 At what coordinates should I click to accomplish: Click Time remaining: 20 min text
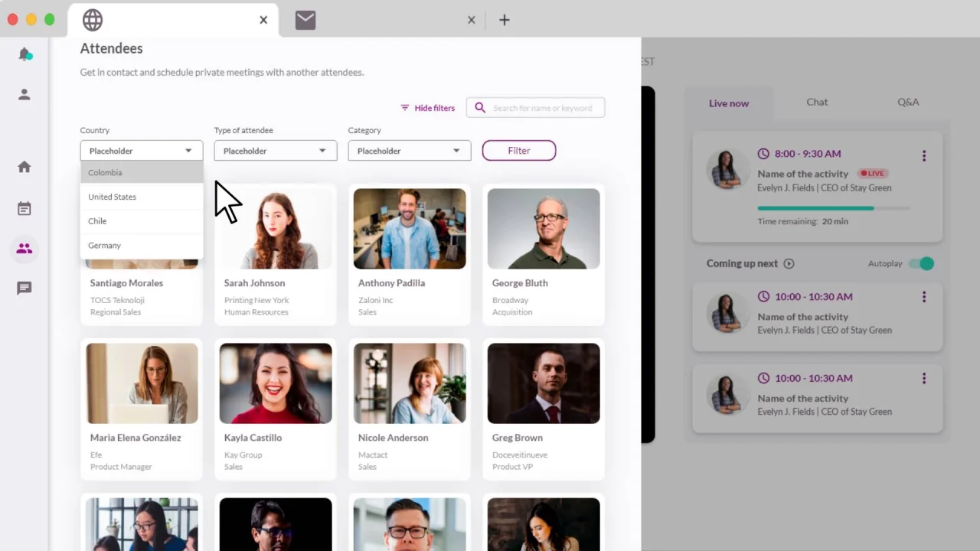click(802, 221)
